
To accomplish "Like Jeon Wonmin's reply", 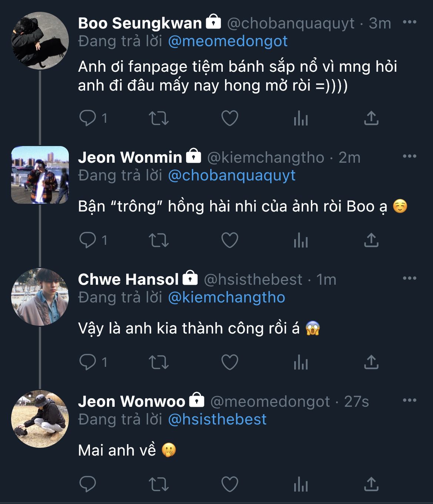I will [x=229, y=240].
